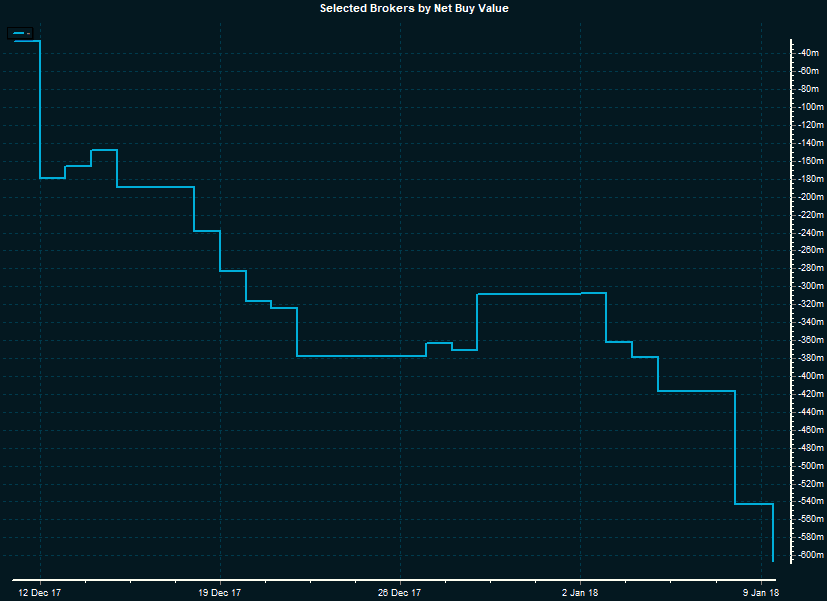Viewport: 827px width, 601px height.
Task: Click the -100m value axis label
Action: point(811,107)
